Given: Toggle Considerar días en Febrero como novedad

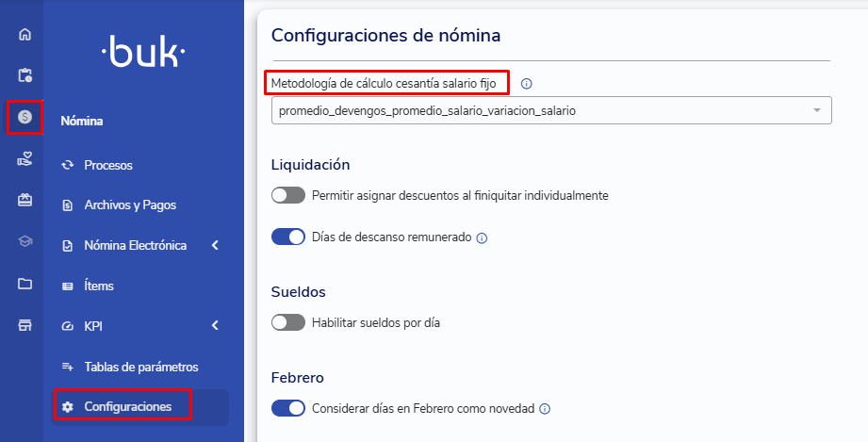Looking at the screenshot, I should coord(288,408).
